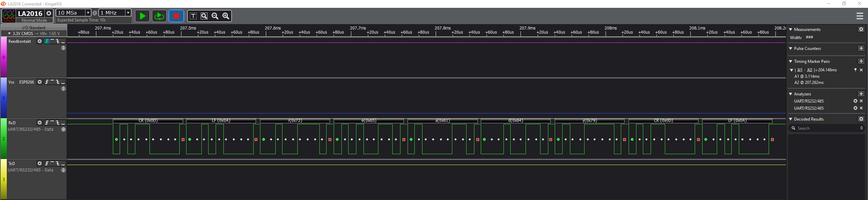This screenshot has height=200, width=868.
Task: Open RxD channel settings gear
Action: (x=40, y=123)
